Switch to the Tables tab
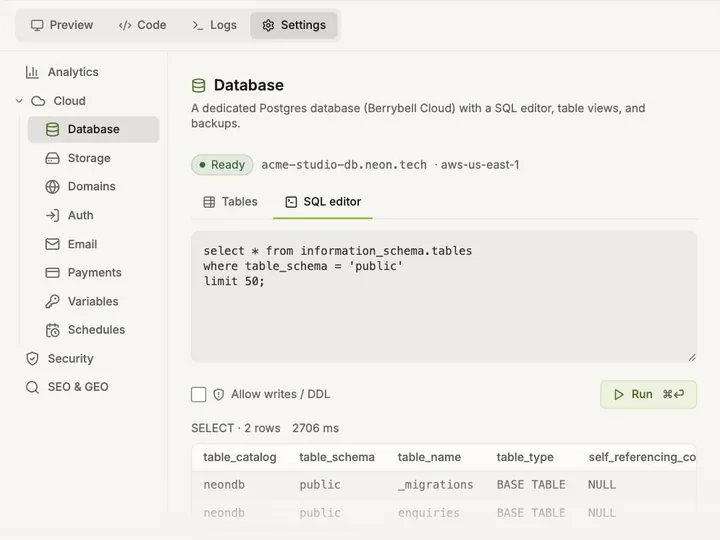Viewport: 720px width, 540px height. [x=231, y=202]
